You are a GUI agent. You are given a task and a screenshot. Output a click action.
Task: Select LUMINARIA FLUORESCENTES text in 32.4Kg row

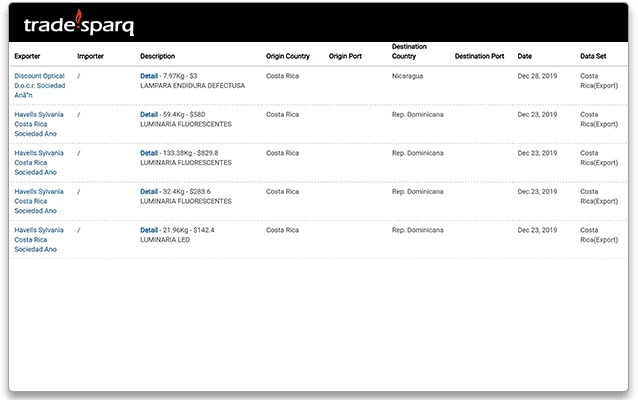point(186,201)
